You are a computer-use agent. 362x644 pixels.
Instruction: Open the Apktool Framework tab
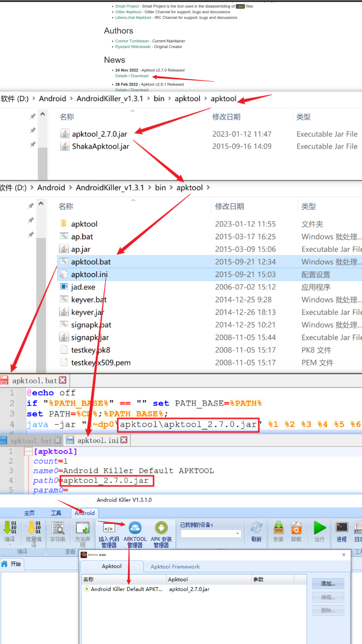pyautogui.click(x=175, y=567)
